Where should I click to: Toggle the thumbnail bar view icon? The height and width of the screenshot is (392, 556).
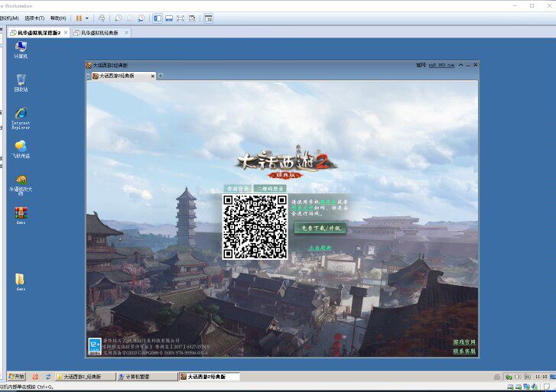pos(169,18)
